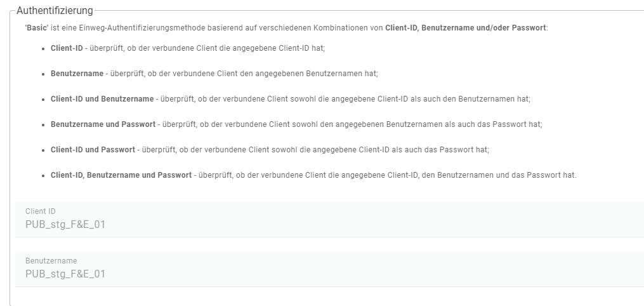Click bold "Client-ID, Benutzername und/oder Passwort" intro text

coord(466,29)
